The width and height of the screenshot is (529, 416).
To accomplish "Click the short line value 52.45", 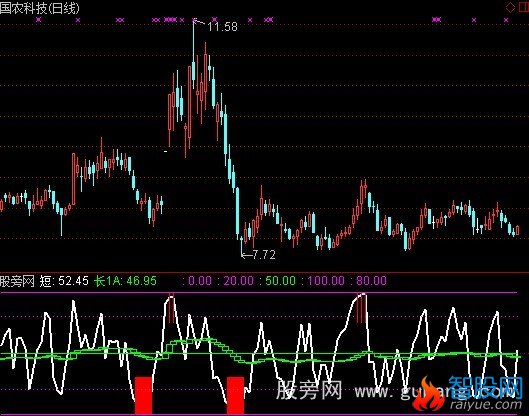I will pos(73,281).
